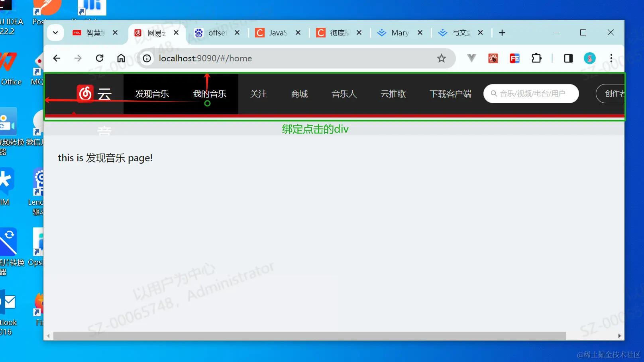Open the 关注 nav item

coord(259,94)
